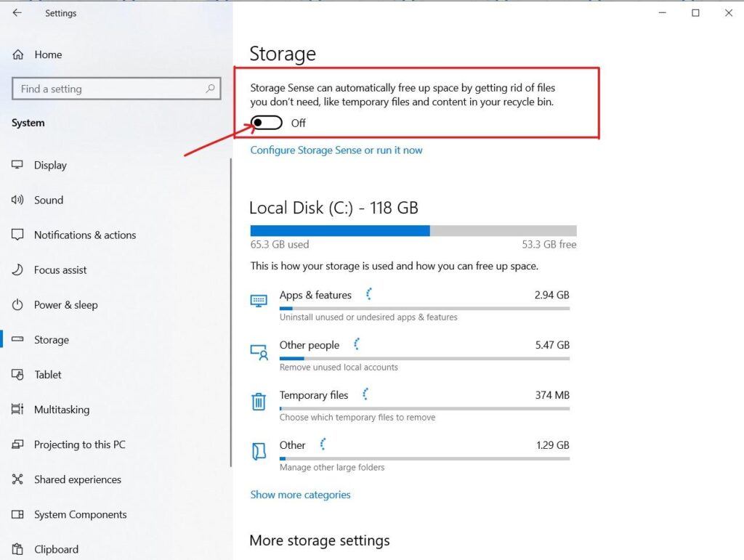744x560 pixels.
Task: Select Storage in the sidebar
Action: 116,339
